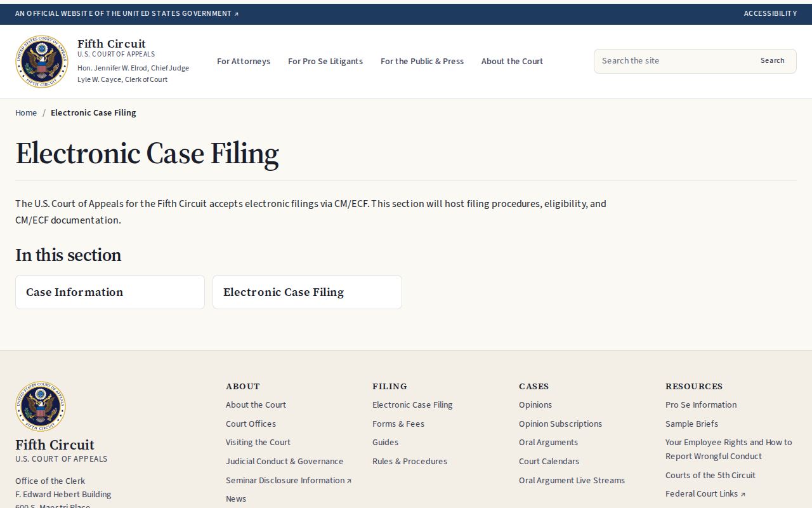Click the FILING footer column heading
Screen dimensions: 812x508
(390, 386)
